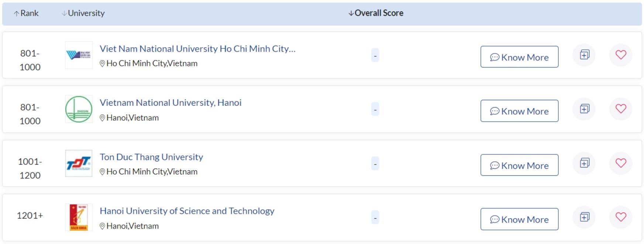Sort table by Overall Score column
Screen dimensions: 644x244
point(376,13)
